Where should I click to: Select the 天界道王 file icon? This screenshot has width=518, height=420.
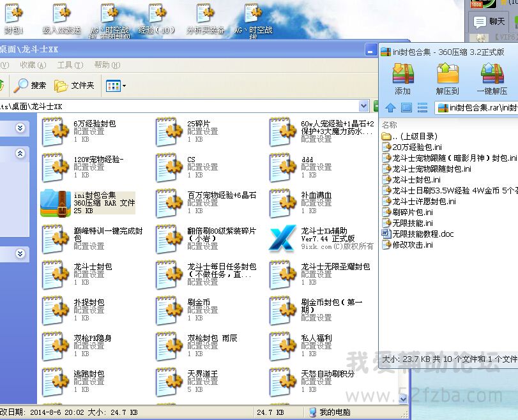[169, 382]
